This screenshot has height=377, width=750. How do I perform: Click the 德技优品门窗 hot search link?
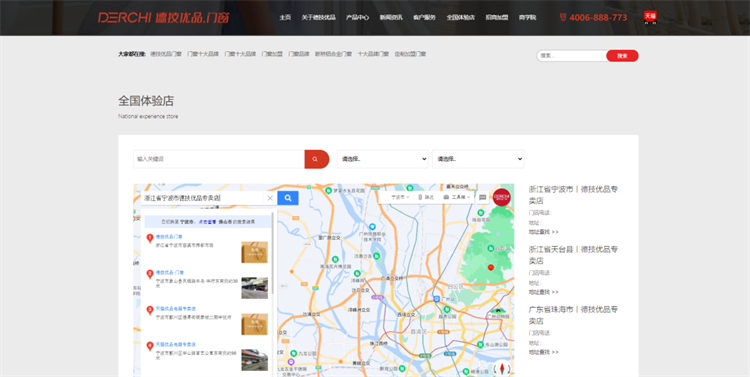[165, 54]
